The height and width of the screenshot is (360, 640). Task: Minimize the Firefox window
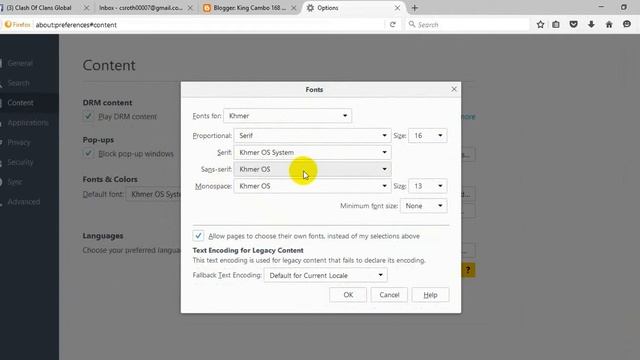point(601,7)
